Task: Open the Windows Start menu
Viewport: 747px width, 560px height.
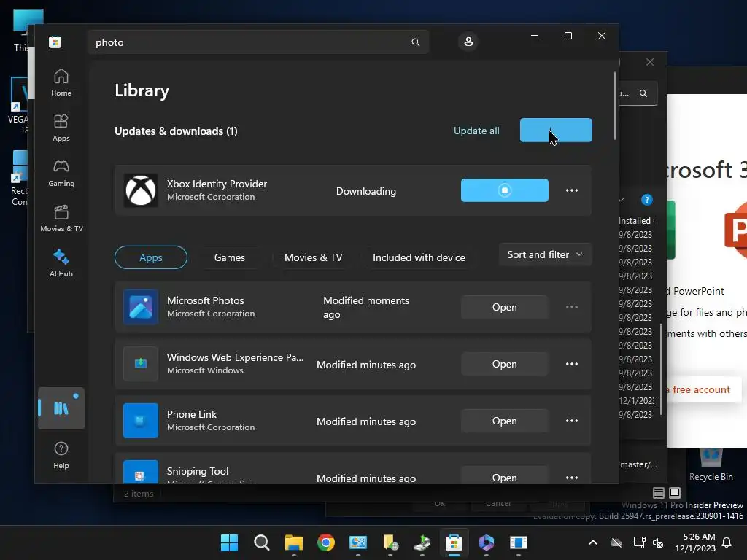Action: [229, 542]
